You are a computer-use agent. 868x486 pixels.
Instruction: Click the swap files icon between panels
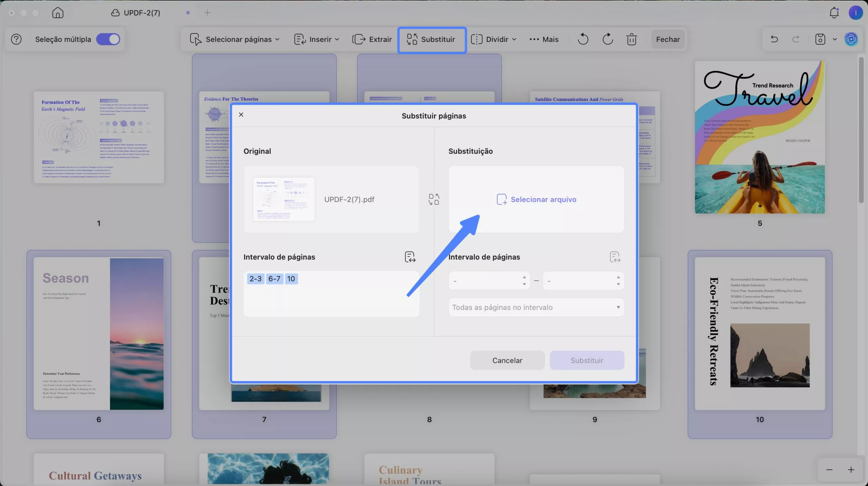pos(434,199)
